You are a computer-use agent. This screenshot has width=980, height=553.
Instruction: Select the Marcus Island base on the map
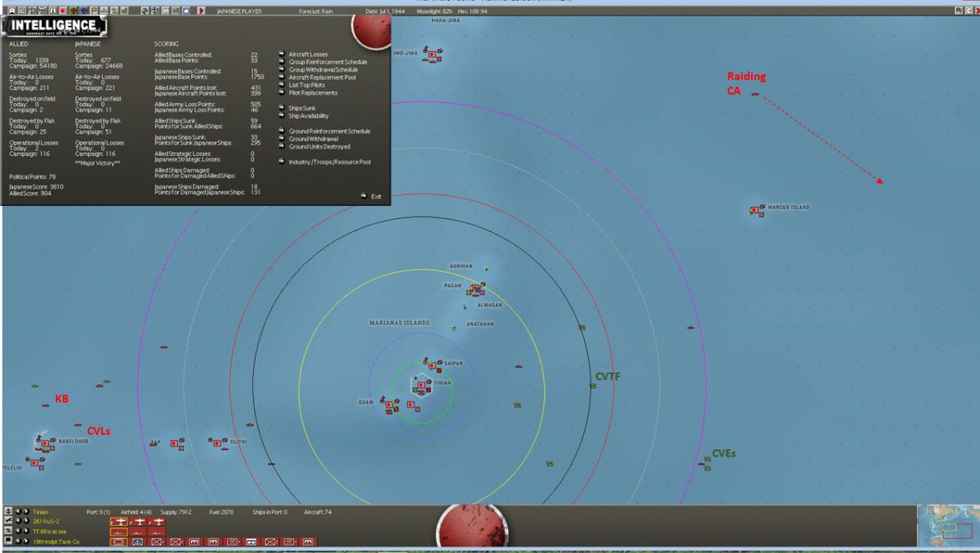click(755, 210)
